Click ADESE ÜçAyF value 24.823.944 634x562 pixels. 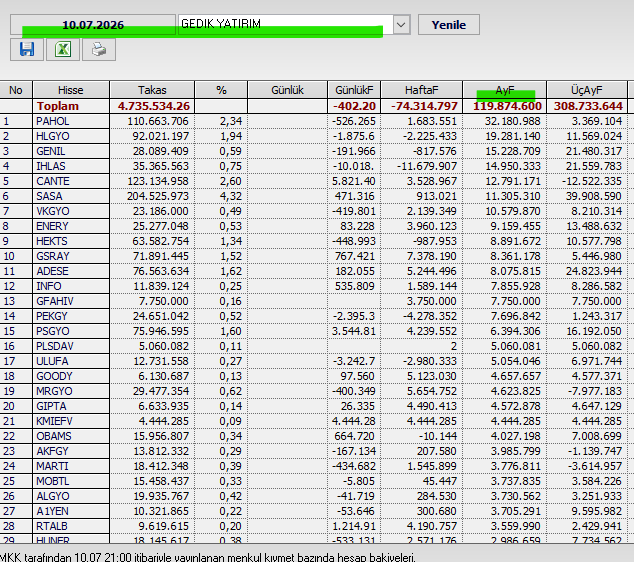coord(594,271)
